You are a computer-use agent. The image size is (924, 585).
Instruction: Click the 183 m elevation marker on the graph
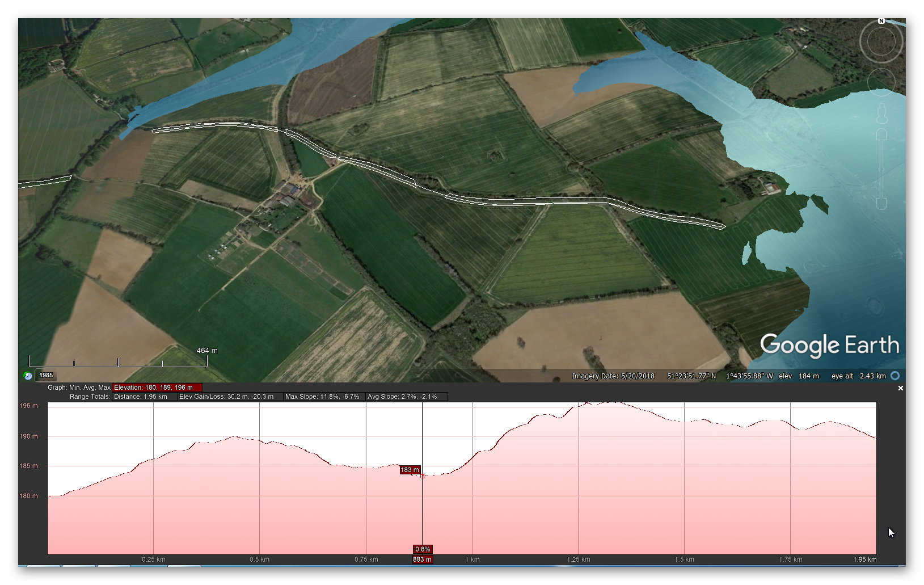pyautogui.click(x=411, y=470)
